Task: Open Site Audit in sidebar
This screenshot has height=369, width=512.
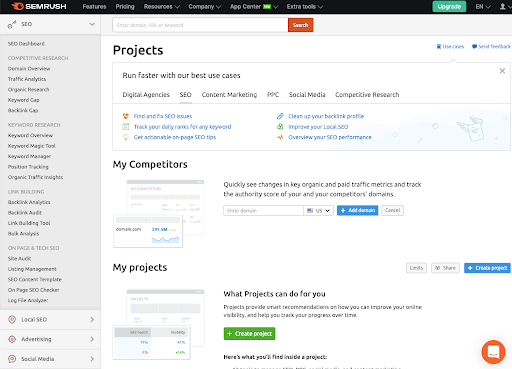Action: coord(19,259)
